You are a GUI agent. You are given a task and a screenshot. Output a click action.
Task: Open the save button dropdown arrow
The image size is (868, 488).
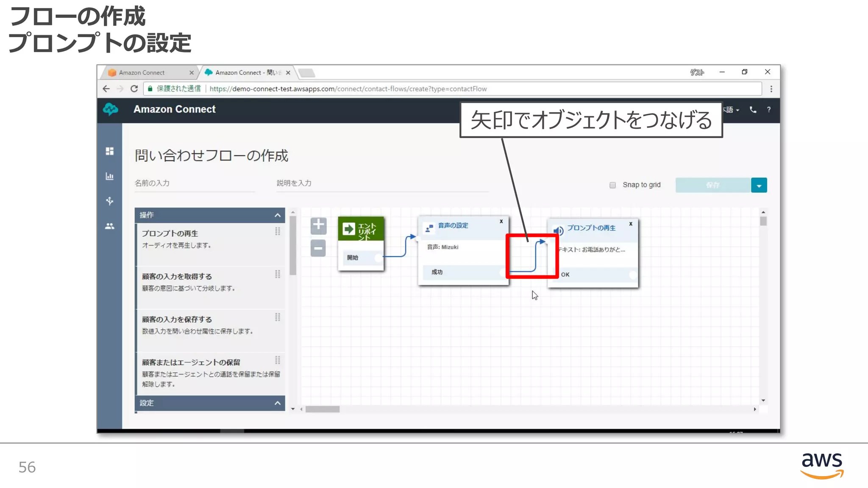pos(759,185)
